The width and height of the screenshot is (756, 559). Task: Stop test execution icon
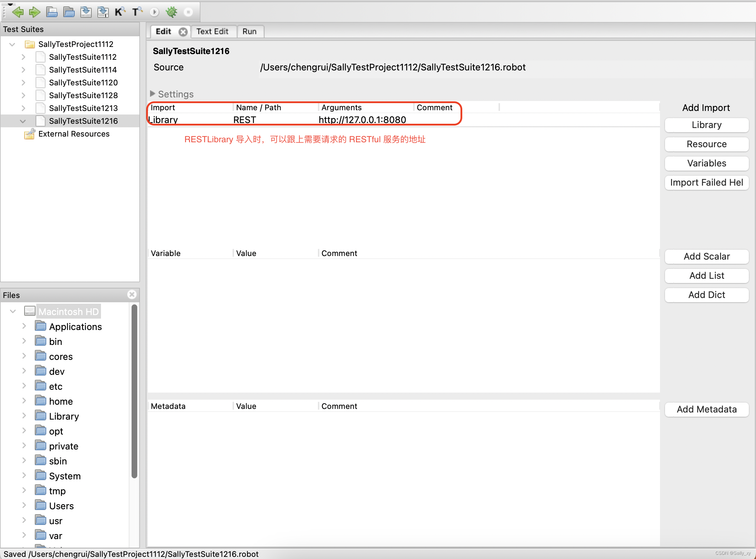pyautogui.click(x=188, y=12)
